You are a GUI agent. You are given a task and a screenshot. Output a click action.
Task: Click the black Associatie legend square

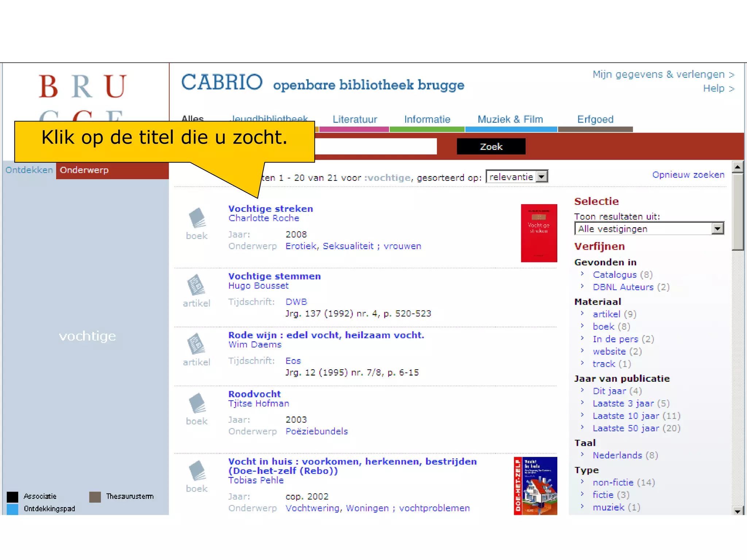tap(12, 497)
